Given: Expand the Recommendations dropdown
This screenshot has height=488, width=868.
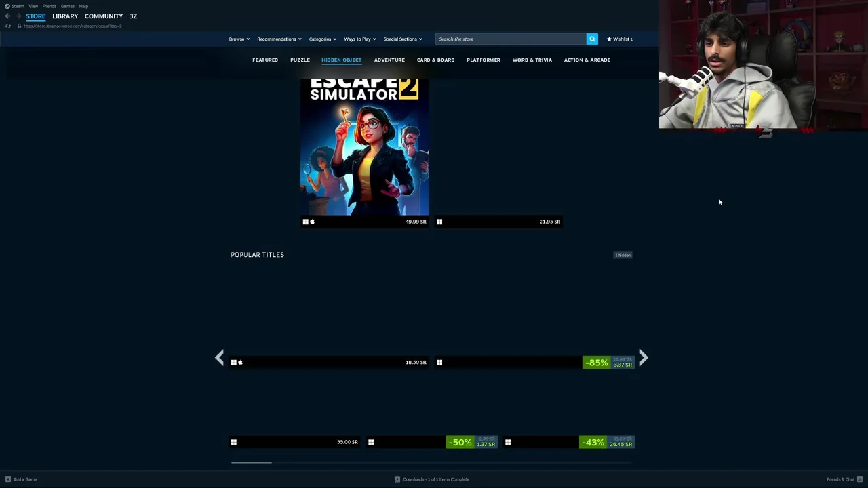Looking at the screenshot, I should (x=279, y=39).
